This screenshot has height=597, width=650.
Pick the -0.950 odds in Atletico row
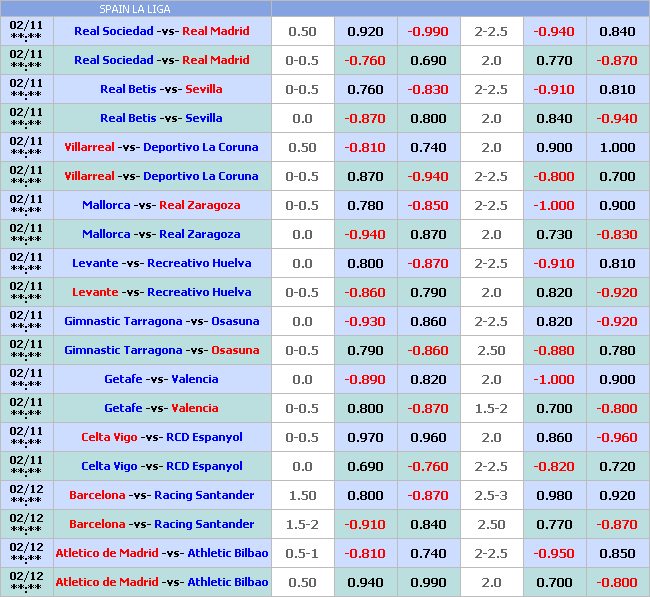pos(554,553)
